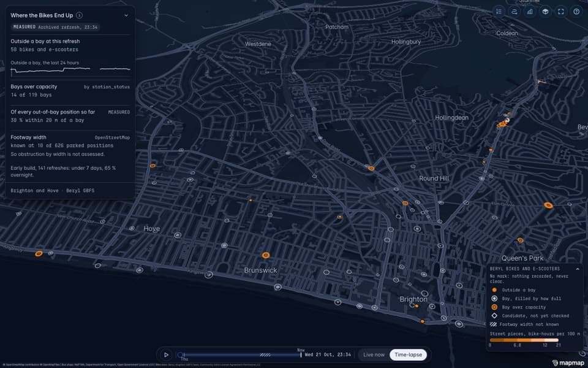
Task: Click '50 bikes and e-scooters' value
Action: click(x=44, y=50)
